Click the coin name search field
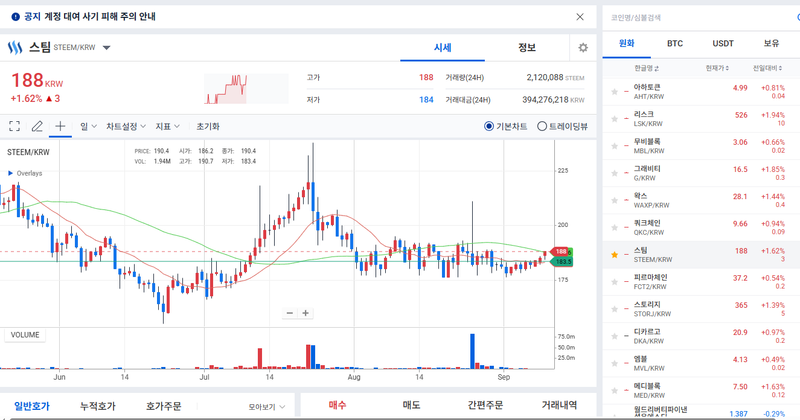 [699, 17]
